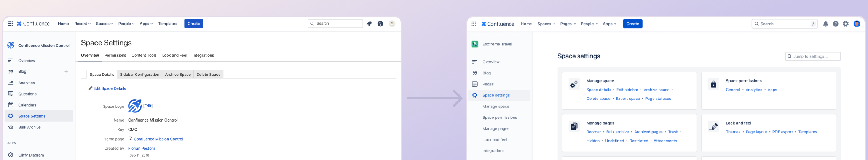The height and width of the screenshot is (160, 868).
Task: Click PDF export link
Action: (x=782, y=132)
